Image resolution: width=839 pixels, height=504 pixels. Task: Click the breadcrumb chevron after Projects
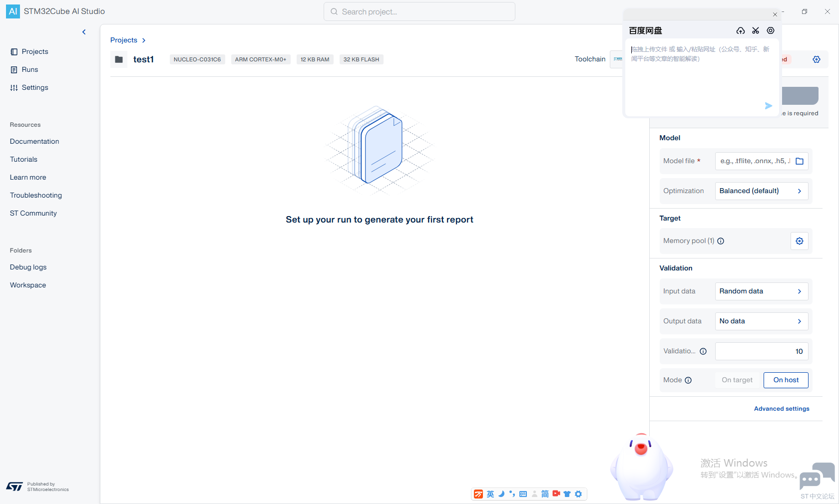(x=144, y=40)
